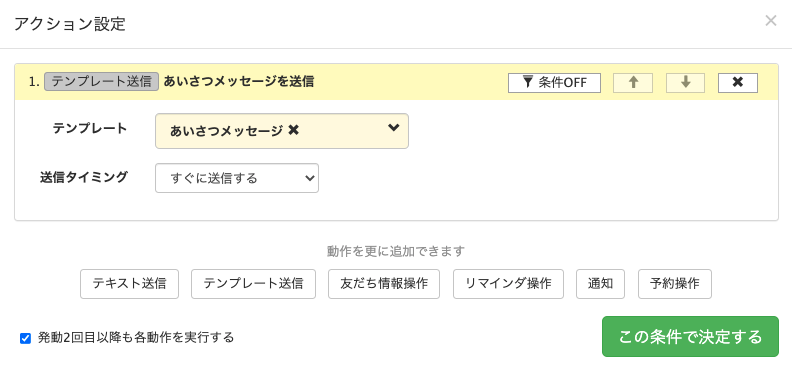Add a リマインダ操作 action
794x370 pixels.
(508, 284)
